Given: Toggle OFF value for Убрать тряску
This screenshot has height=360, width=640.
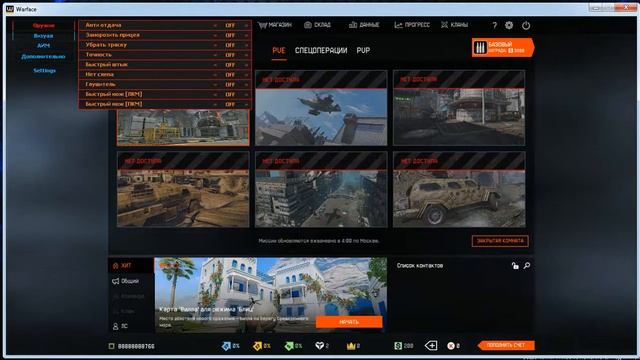Looking at the screenshot, I should click(x=230, y=45).
